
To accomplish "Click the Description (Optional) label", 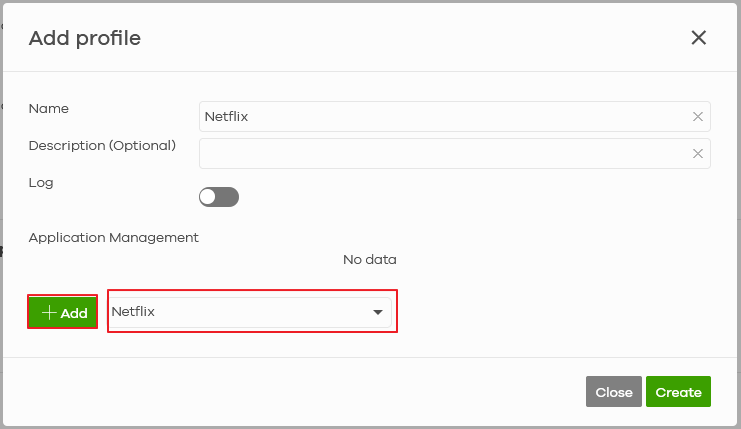I will point(102,145).
